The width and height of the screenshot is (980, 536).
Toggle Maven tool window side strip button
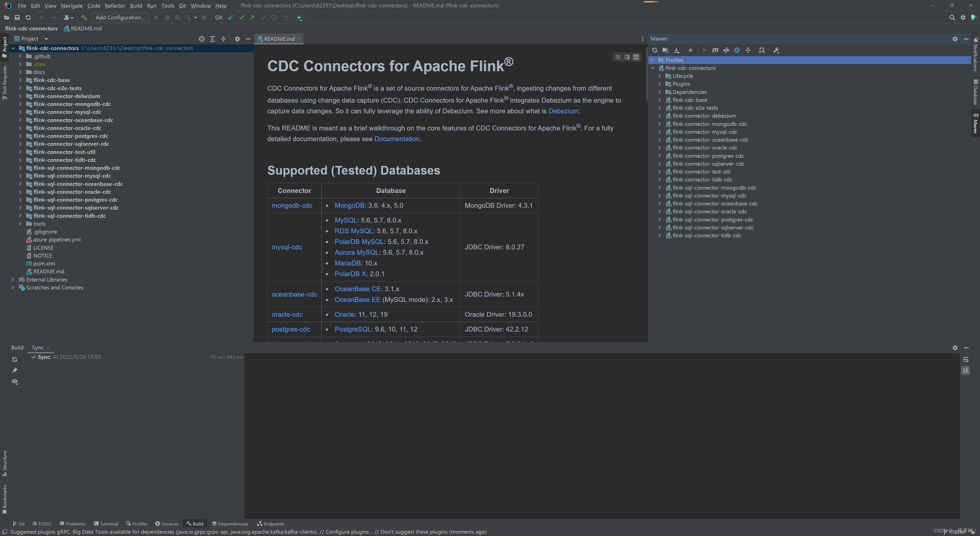(x=975, y=123)
